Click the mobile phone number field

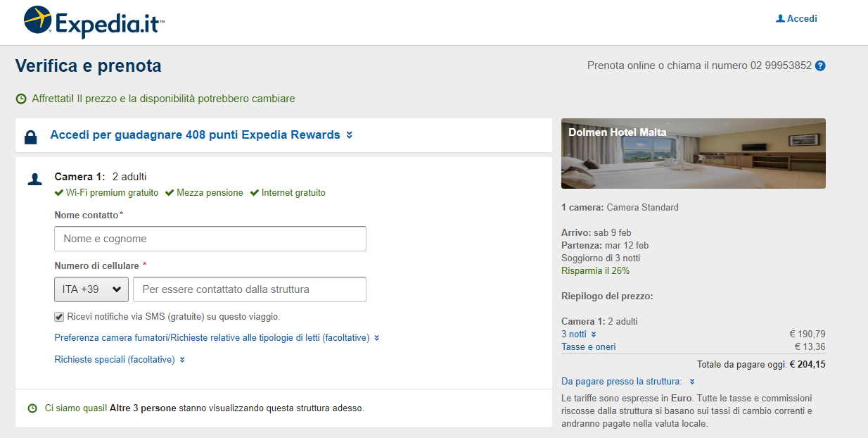tap(250, 289)
